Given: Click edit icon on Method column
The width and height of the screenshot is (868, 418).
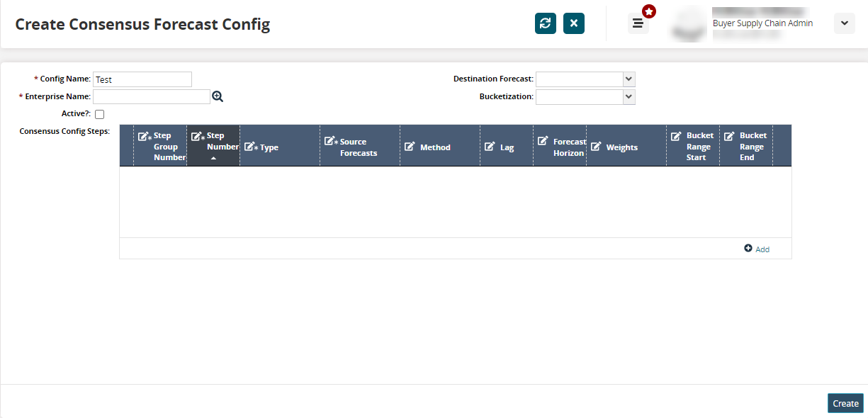Looking at the screenshot, I should point(410,147).
